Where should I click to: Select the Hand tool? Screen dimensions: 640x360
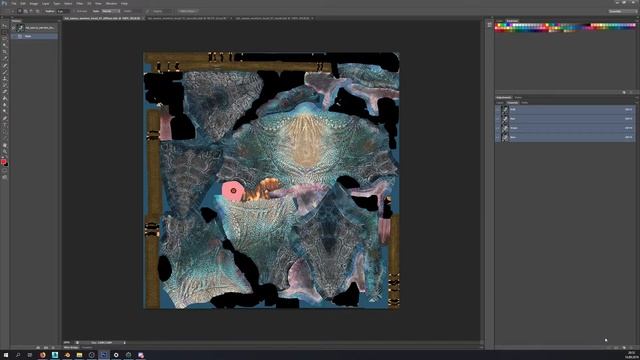(5, 145)
